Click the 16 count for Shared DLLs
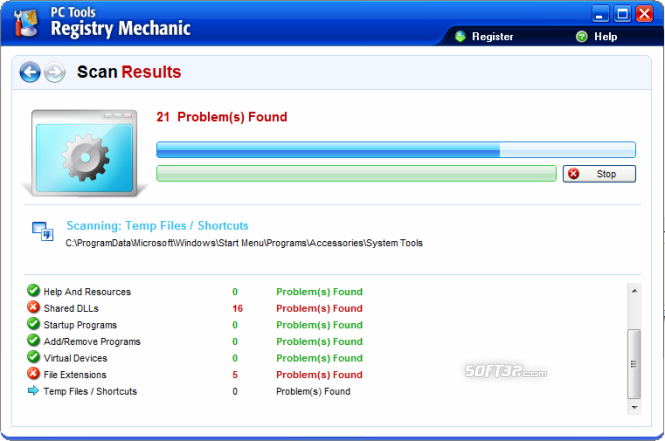 pyautogui.click(x=238, y=308)
